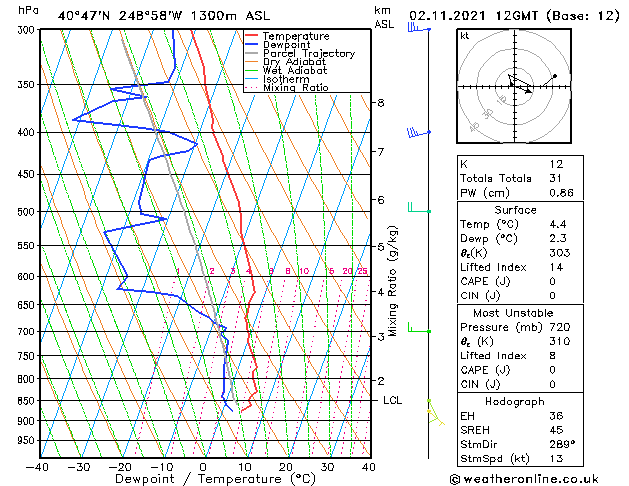Click the Most Unstable section heading

pos(513,313)
